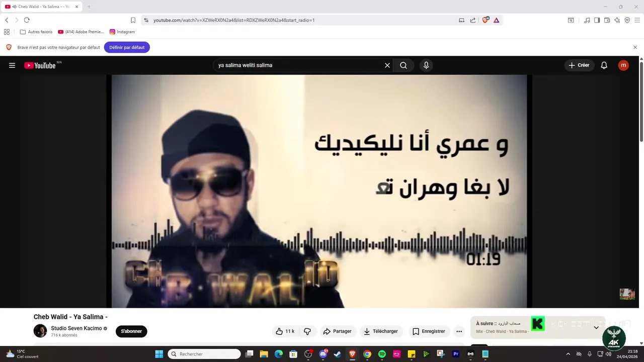The image size is (644, 362).
Task: Click the Studio Seven Kacimo avatar
Action: point(40,331)
